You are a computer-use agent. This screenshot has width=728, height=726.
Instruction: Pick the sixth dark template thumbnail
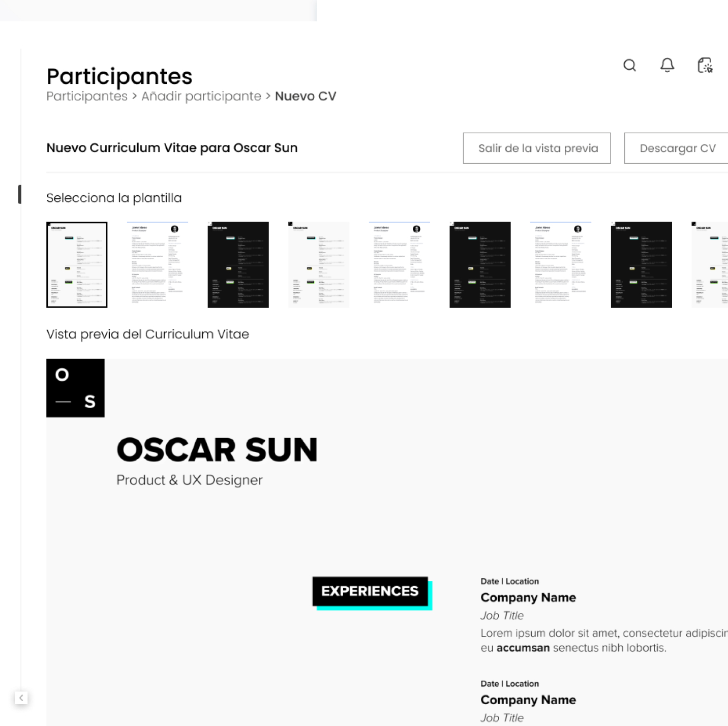(x=480, y=265)
